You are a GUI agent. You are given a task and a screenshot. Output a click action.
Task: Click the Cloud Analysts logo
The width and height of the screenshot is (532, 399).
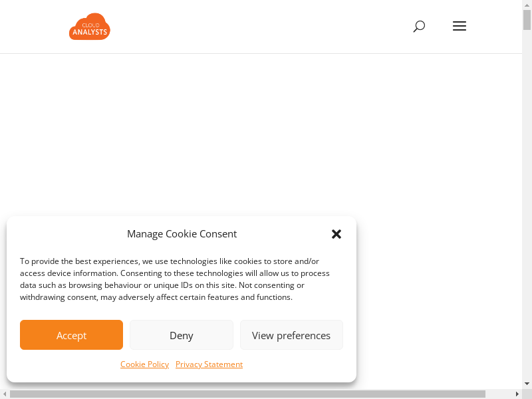[89, 27]
